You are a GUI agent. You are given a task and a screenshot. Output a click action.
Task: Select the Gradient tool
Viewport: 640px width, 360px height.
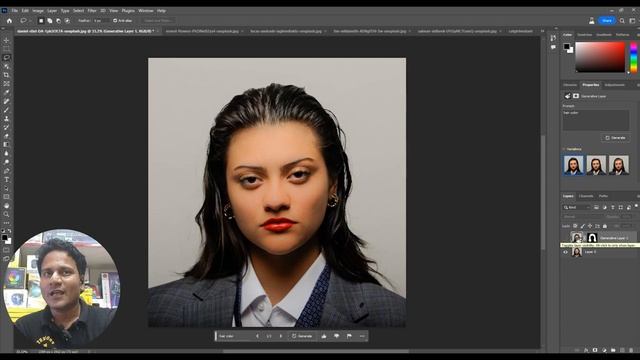tap(6, 144)
